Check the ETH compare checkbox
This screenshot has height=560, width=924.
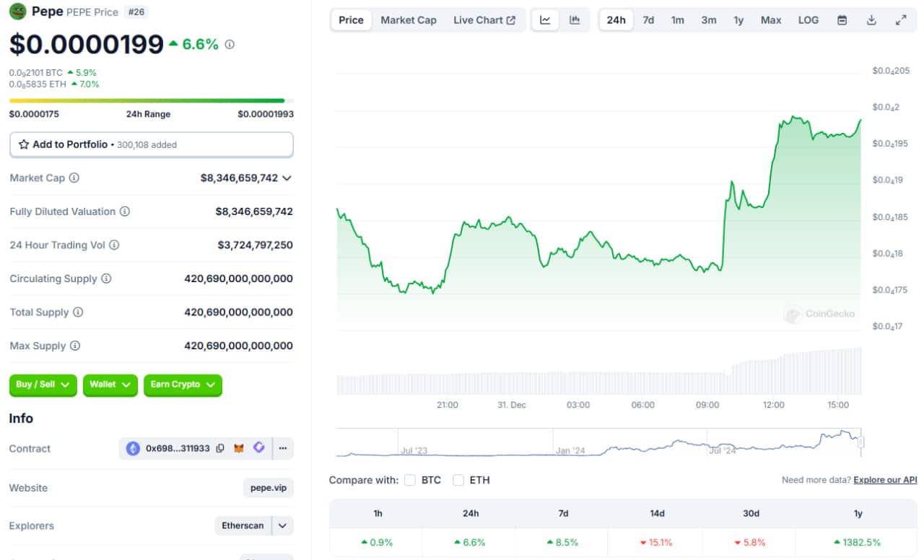coord(458,480)
